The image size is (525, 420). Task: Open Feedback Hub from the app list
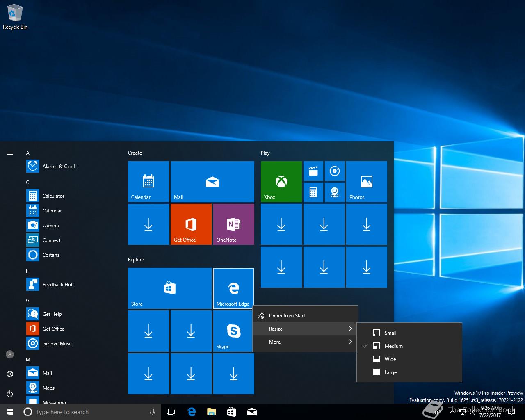pyautogui.click(x=58, y=285)
